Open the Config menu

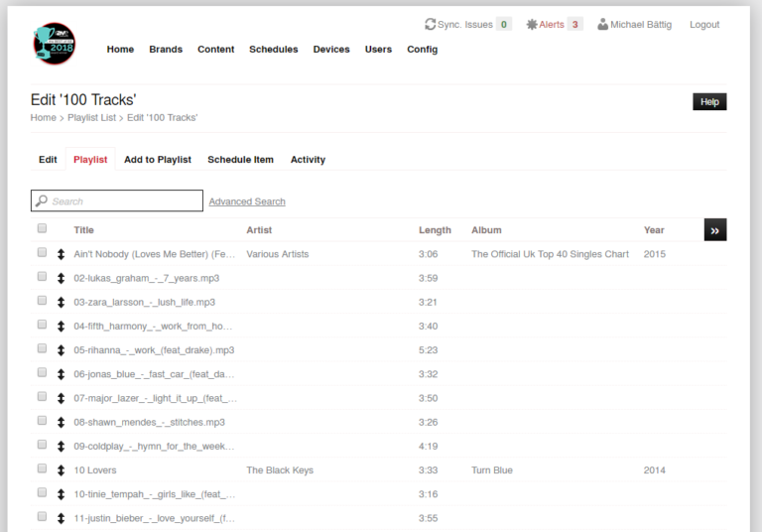point(422,49)
